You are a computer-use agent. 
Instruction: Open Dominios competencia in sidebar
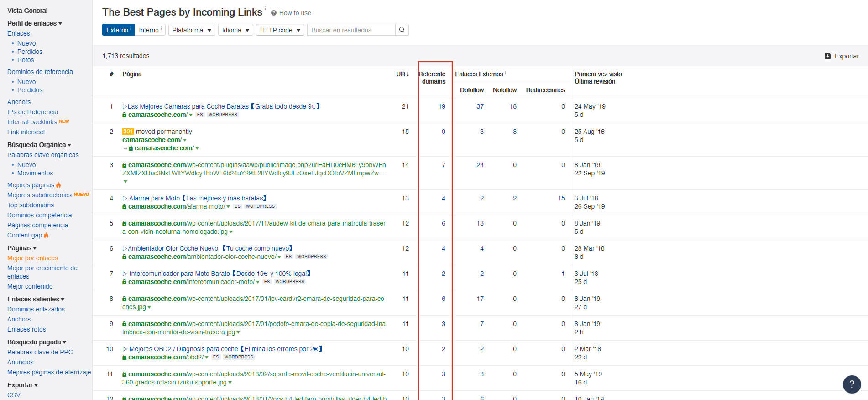pos(40,215)
